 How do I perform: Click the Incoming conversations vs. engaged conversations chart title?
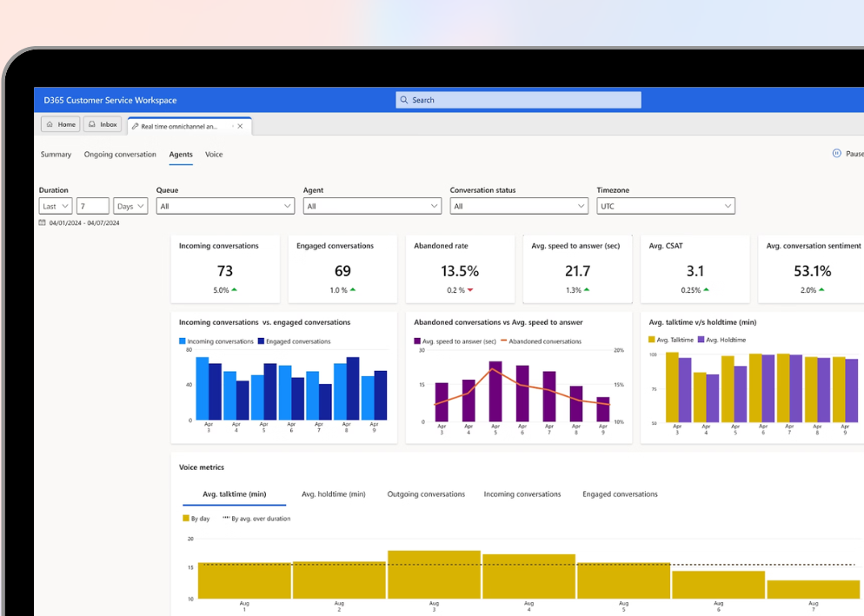point(264,322)
